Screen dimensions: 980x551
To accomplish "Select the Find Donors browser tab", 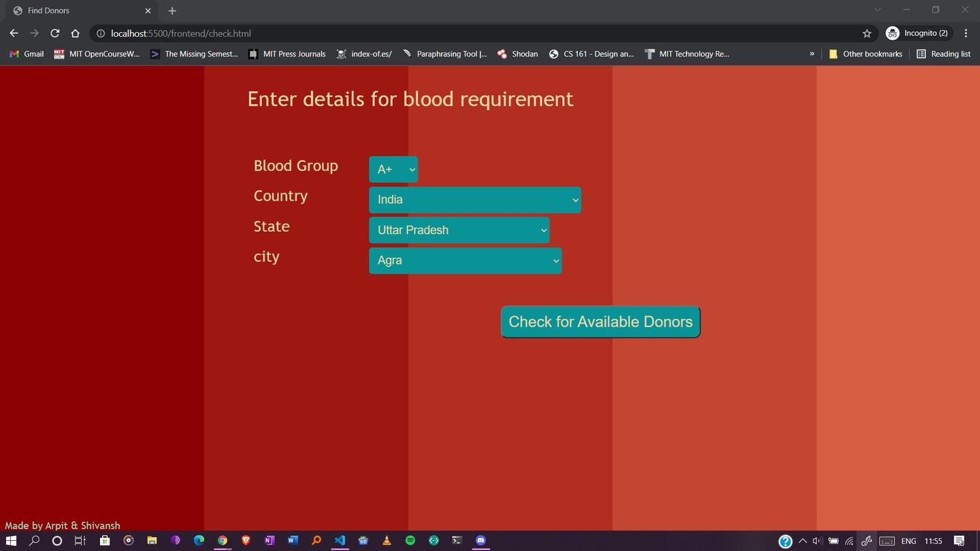I will [x=82, y=11].
